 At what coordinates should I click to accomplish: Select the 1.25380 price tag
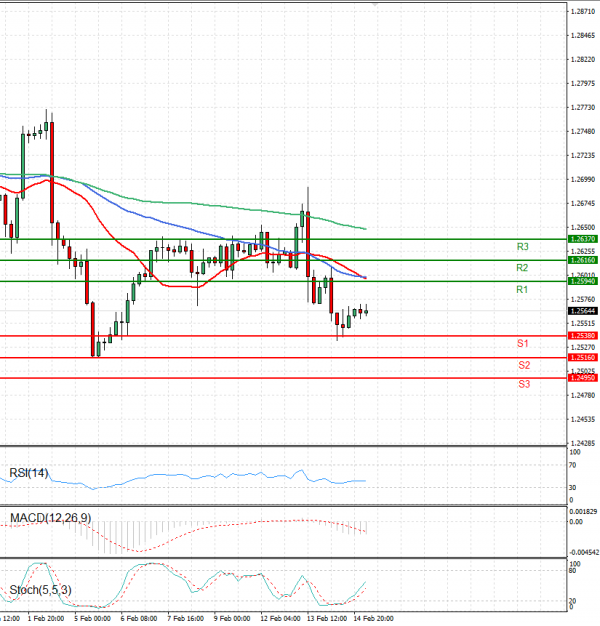click(583, 336)
